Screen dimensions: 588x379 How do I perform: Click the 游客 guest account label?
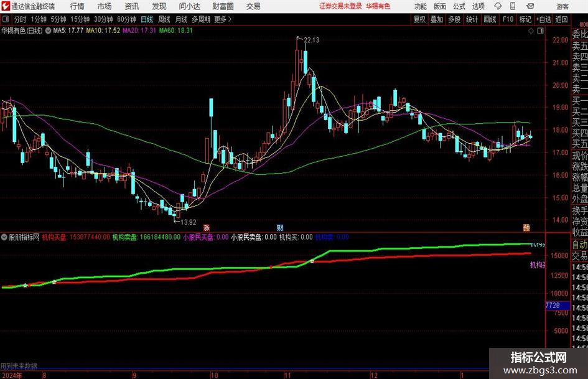click(x=562, y=6)
